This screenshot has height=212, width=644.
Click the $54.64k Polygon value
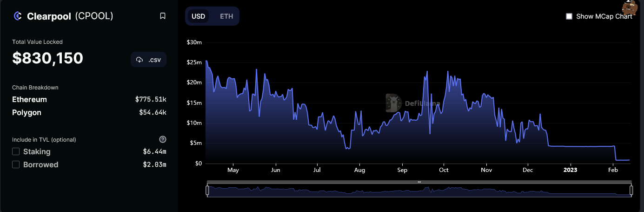pyautogui.click(x=153, y=112)
